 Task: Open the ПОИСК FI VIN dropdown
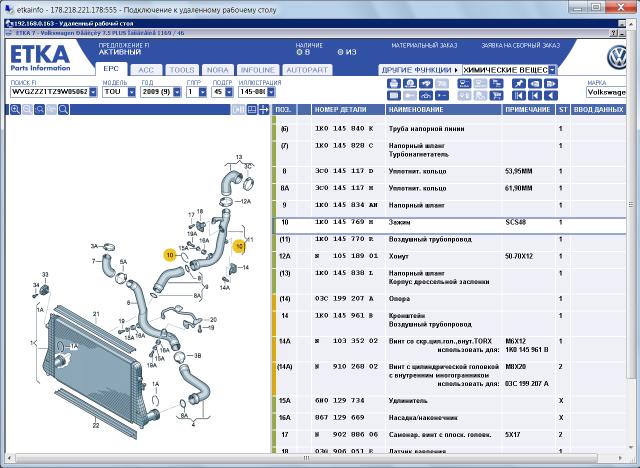point(93,92)
